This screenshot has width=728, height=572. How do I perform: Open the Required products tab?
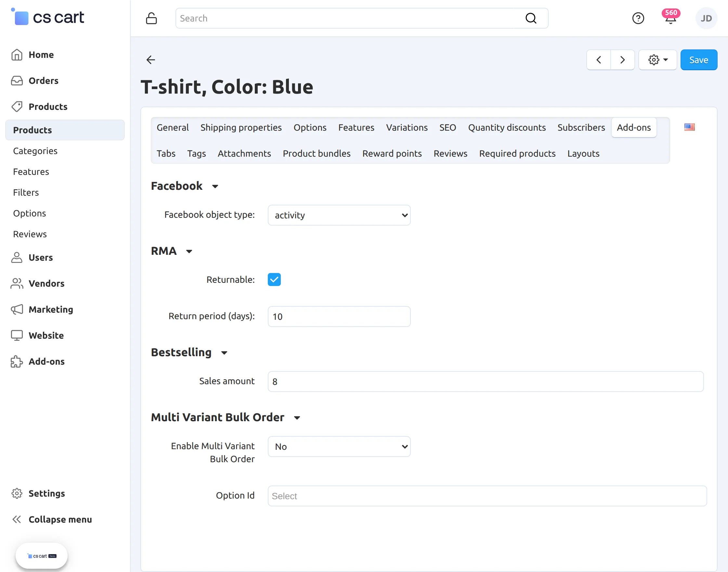coord(517,153)
